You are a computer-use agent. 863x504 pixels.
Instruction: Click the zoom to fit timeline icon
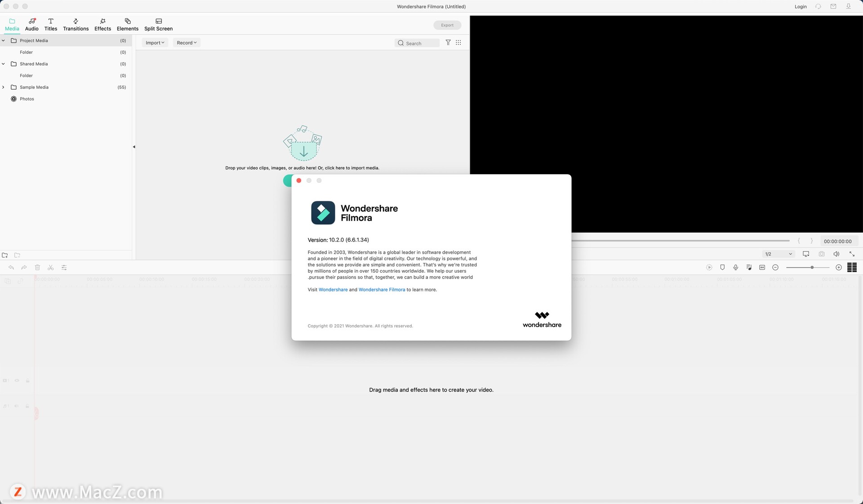point(762,267)
